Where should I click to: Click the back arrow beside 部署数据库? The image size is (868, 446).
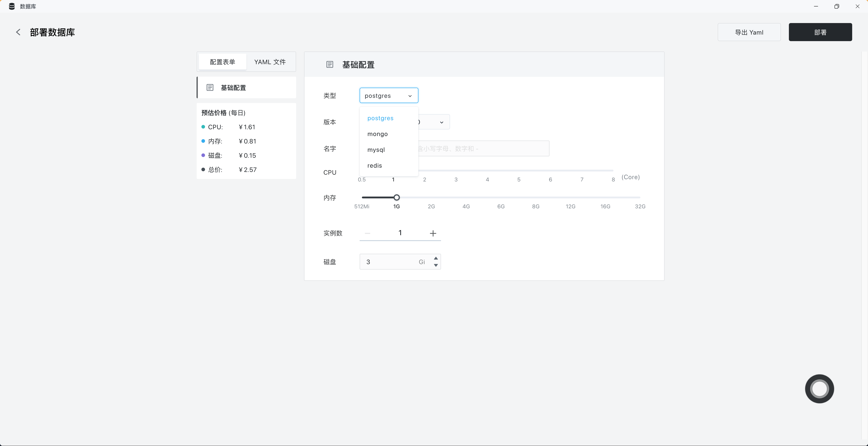pyautogui.click(x=18, y=32)
